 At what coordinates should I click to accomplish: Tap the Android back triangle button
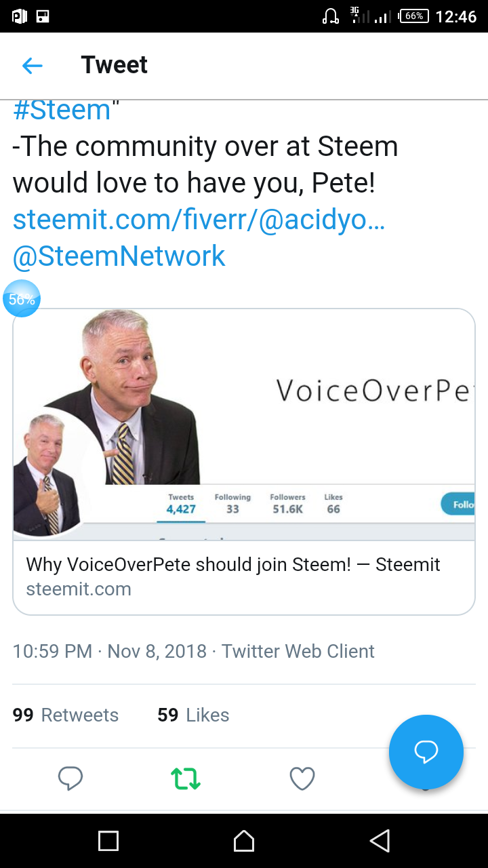click(x=380, y=841)
